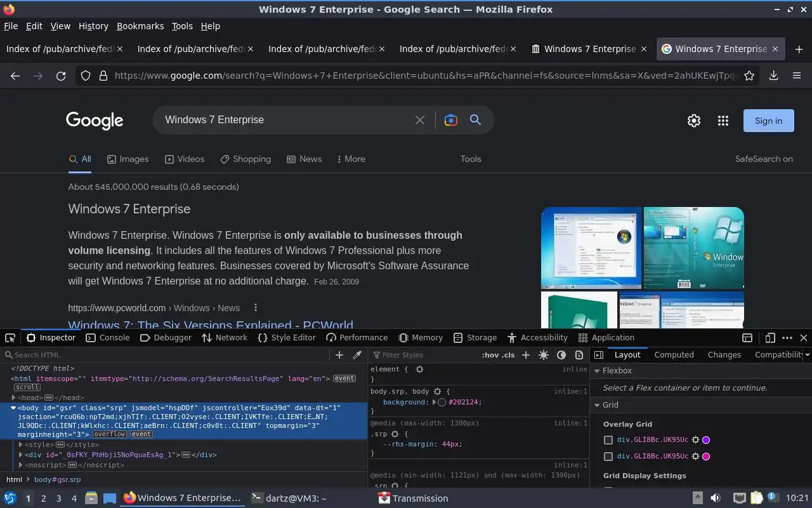The image size is (812, 508).
Task: Focus the Filter Styles input field
Action: pyautogui.click(x=425, y=355)
